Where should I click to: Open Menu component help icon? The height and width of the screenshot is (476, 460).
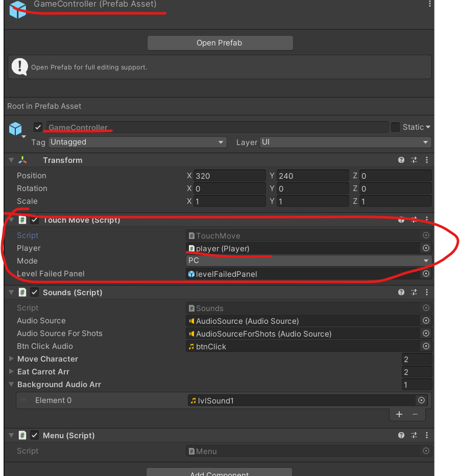[x=401, y=435]
